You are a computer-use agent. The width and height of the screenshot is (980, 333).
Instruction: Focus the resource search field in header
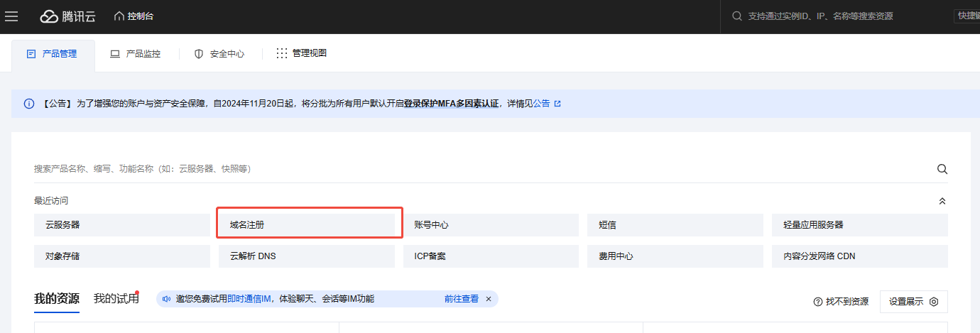820,16
